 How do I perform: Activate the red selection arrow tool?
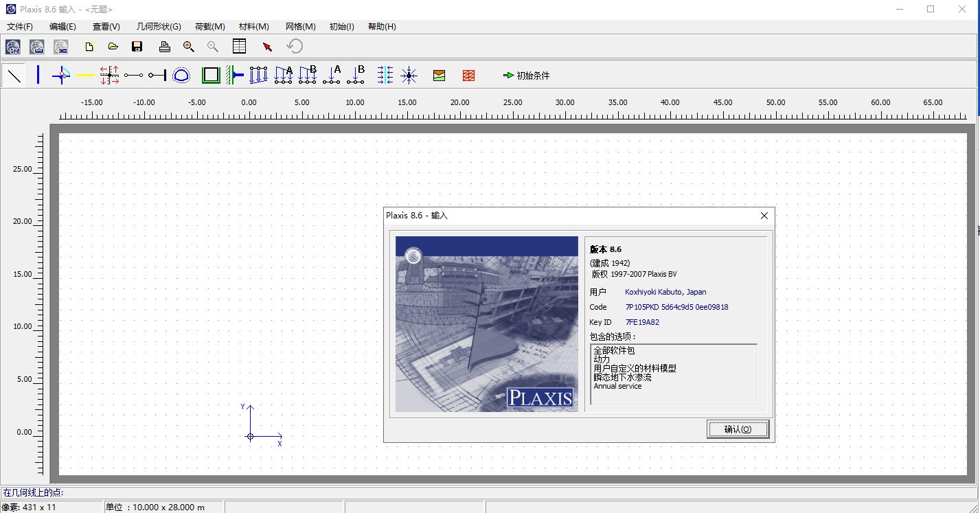click(x=267, y=47)
